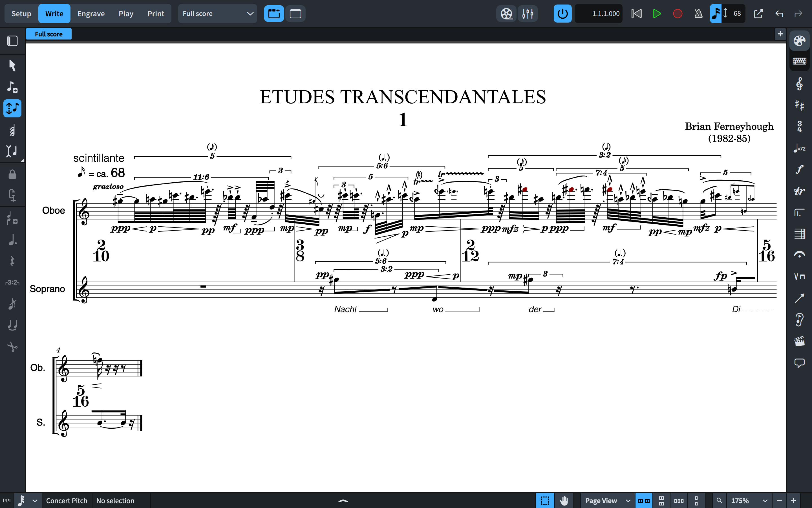Open the bars and barlines panel
Viewport: 812px width, 508px height.
click(x=800, y=234)
